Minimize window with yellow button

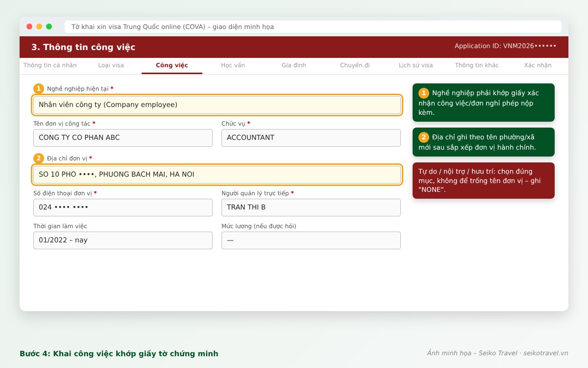click(39, 26)
